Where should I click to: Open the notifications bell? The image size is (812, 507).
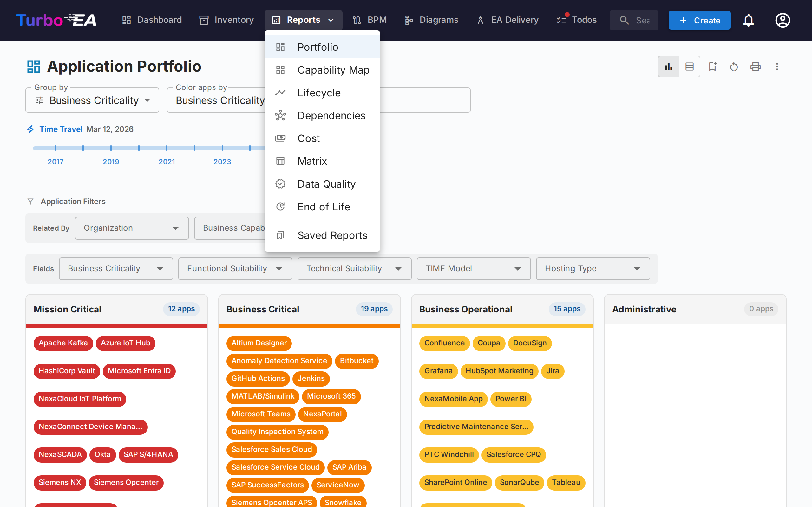[749, 20]
